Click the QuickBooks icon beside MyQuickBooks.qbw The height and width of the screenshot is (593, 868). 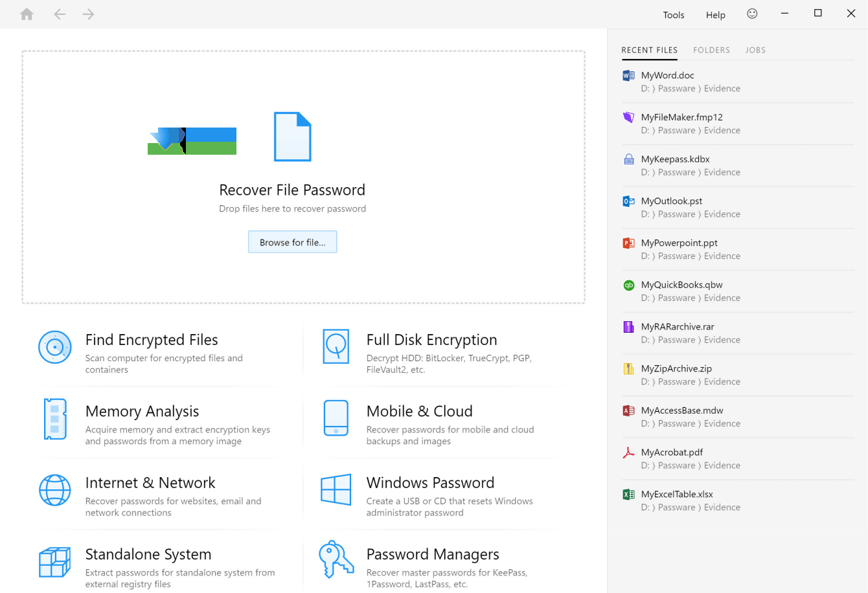click(x=628, y=285)
